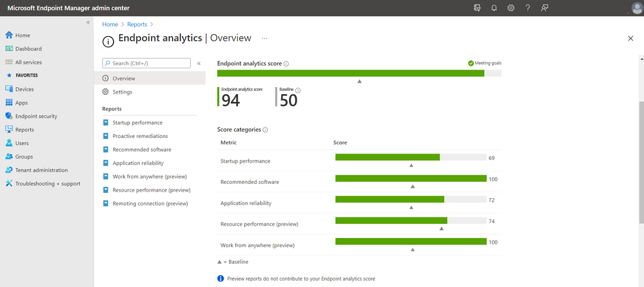Select Devices in the left navigation
The width and height of the screenshot is (644, 287).
pyautogui.click(x=24, y=89)
